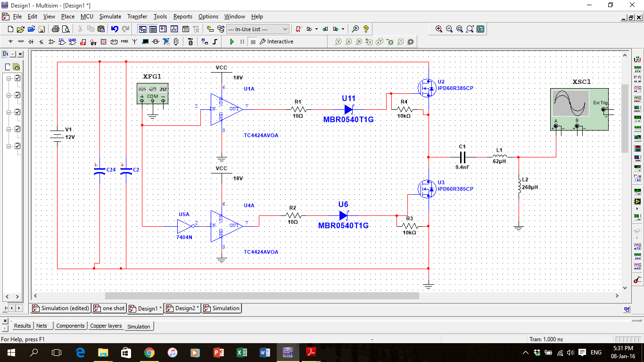This screenshot has width=644, height=362.
Task: Click the horizontal scrollbar thumb
Action: pyautogui.click(x=262, y=296)
